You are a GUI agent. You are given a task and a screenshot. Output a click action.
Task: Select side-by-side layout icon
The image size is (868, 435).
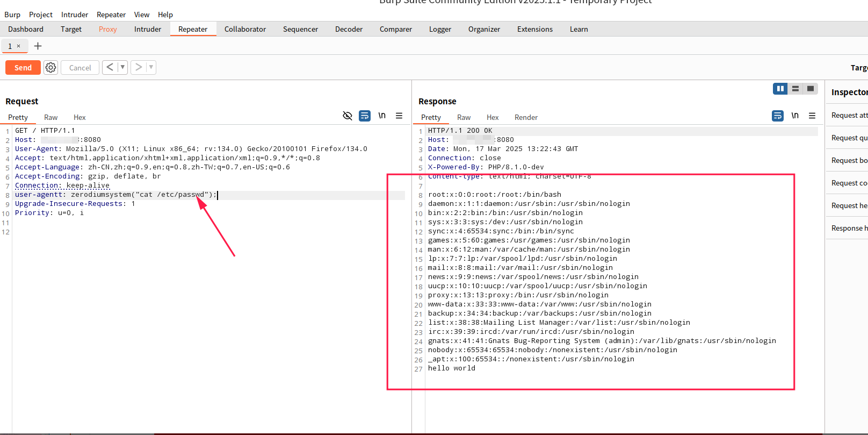[x=780, y=89]
